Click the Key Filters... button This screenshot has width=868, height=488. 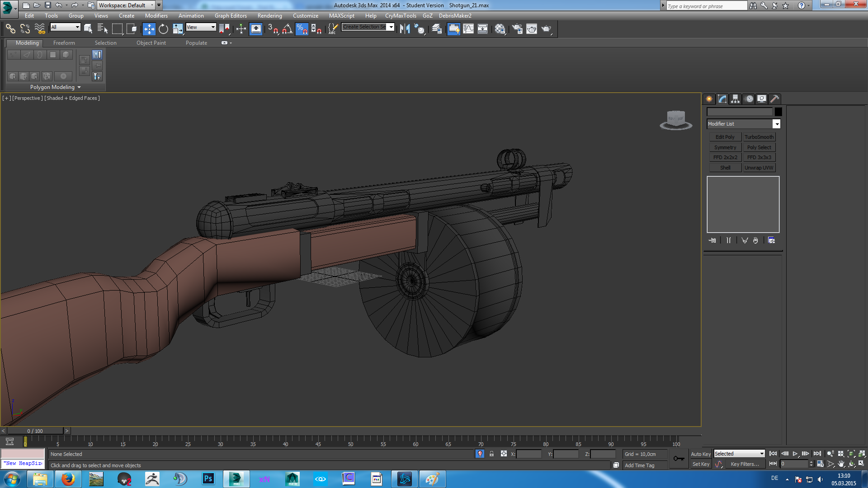[x=745, y=464]
